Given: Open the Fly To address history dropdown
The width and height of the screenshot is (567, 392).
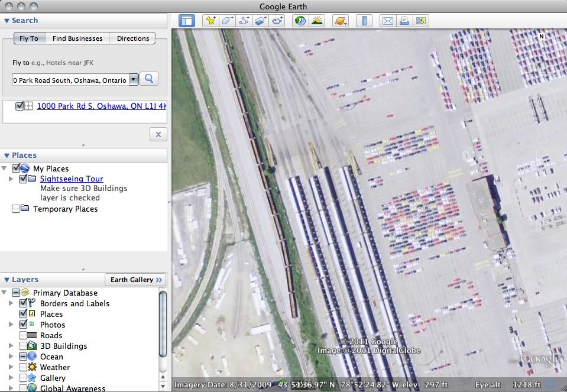Looking at the screenshot, I should point(133,79).
